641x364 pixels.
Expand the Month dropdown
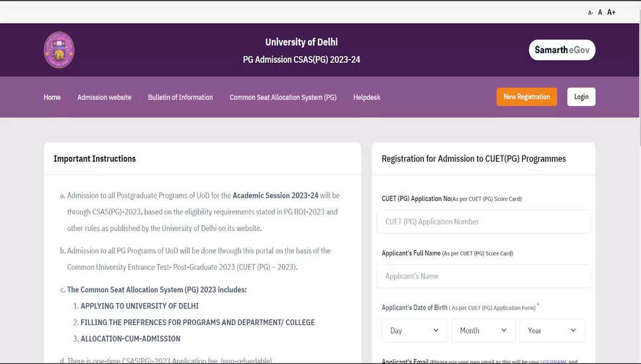tap(483, 330)
